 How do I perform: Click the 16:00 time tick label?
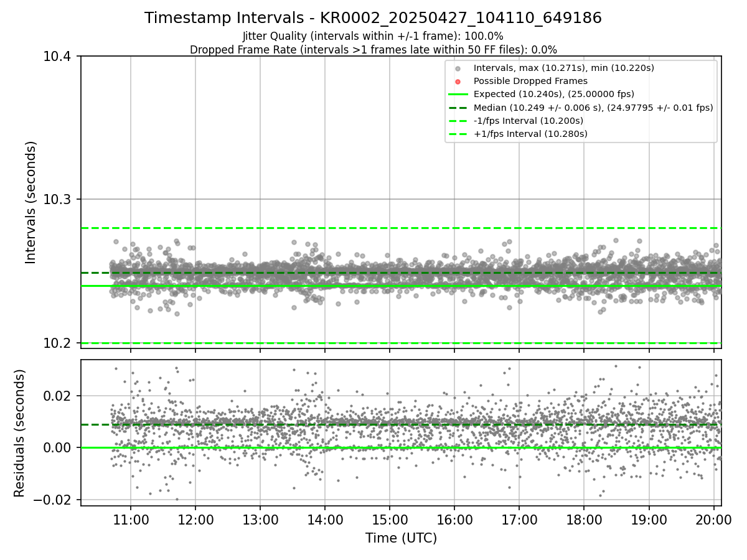pyautogui.click(x=454, y=520)
